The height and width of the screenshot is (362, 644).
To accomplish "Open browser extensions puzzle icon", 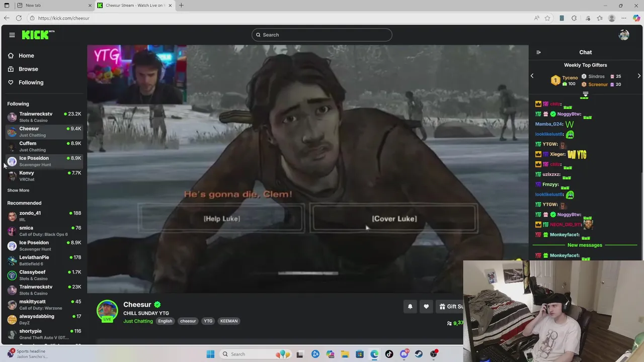I will [574, 18].
